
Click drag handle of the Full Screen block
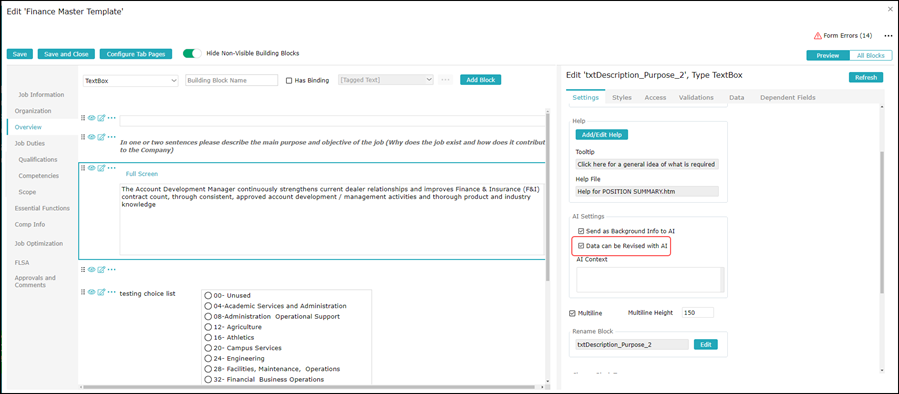pos(83,167)
